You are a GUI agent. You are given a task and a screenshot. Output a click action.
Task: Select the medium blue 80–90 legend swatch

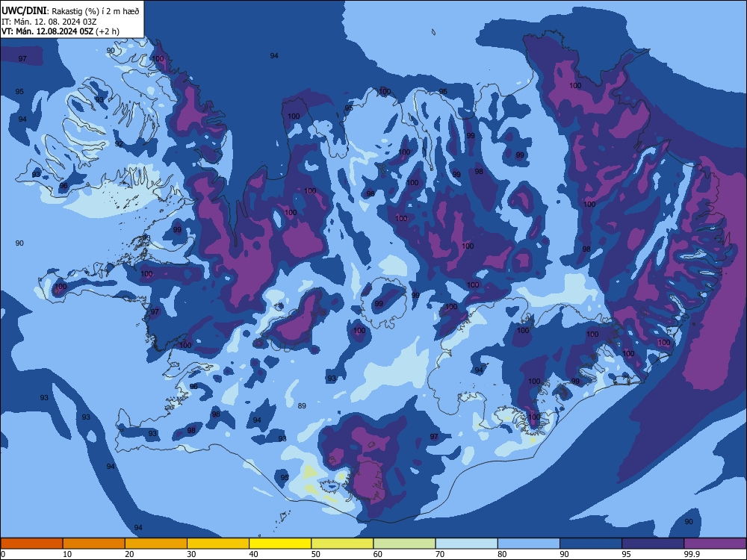[529, 544]
